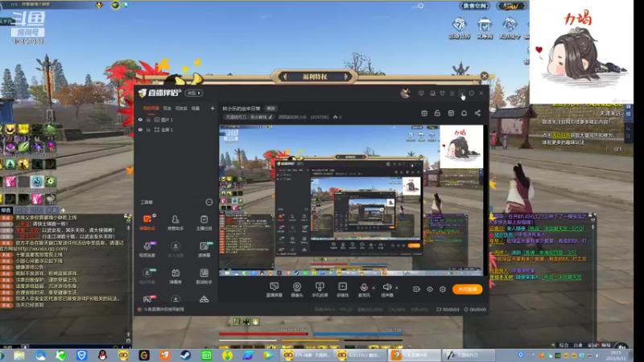Open the 弹幕秀 danmaku show tool
Viewport: 644px width, 362px height.
pos(175,276)
